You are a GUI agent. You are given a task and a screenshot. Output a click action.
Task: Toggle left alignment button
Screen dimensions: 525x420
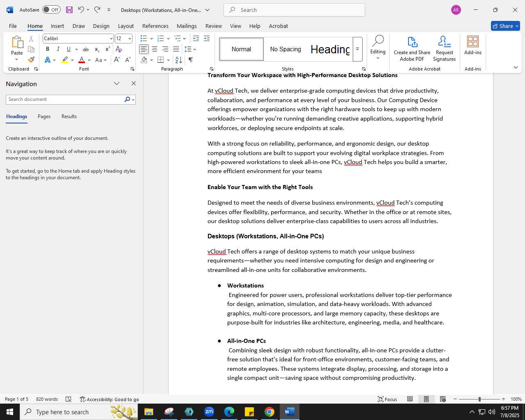144,49
